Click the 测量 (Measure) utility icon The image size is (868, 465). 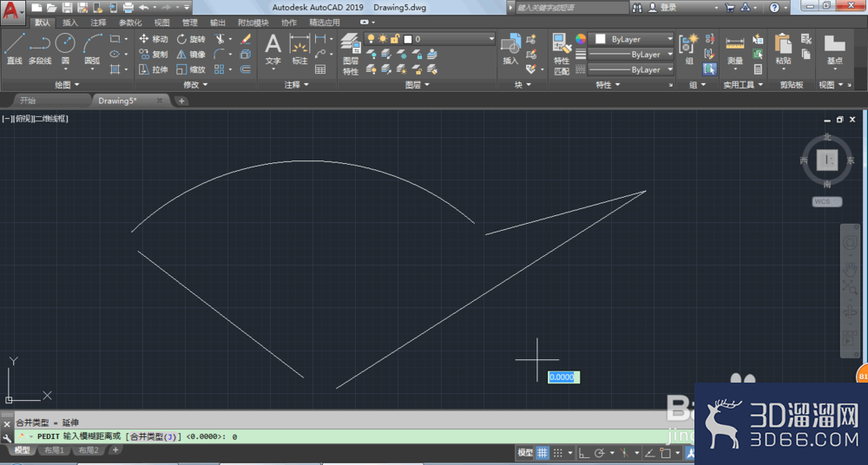click(x=734, y=49)
